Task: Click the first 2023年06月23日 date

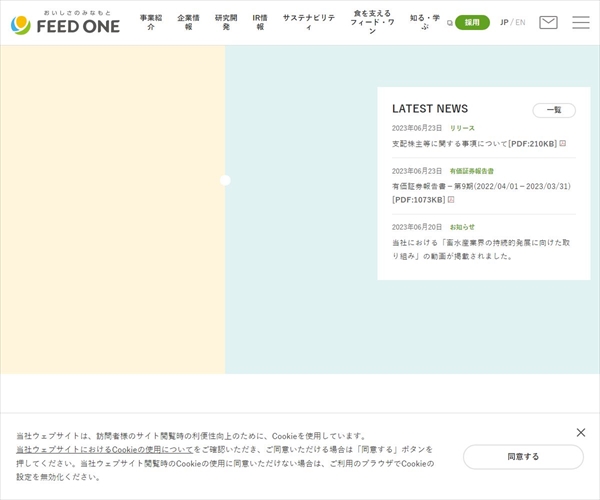Action: point(417,128)
